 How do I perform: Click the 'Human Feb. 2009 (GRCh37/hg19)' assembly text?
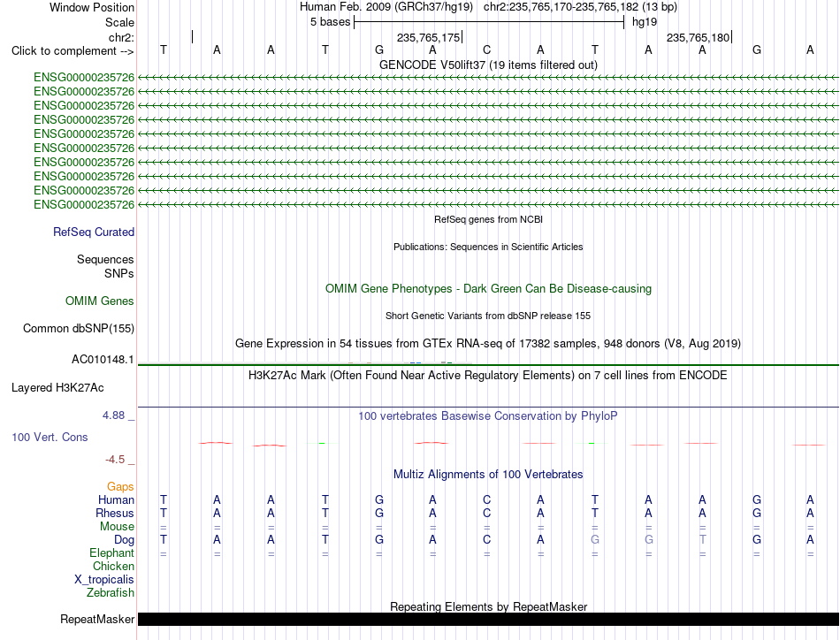(386, 7)
